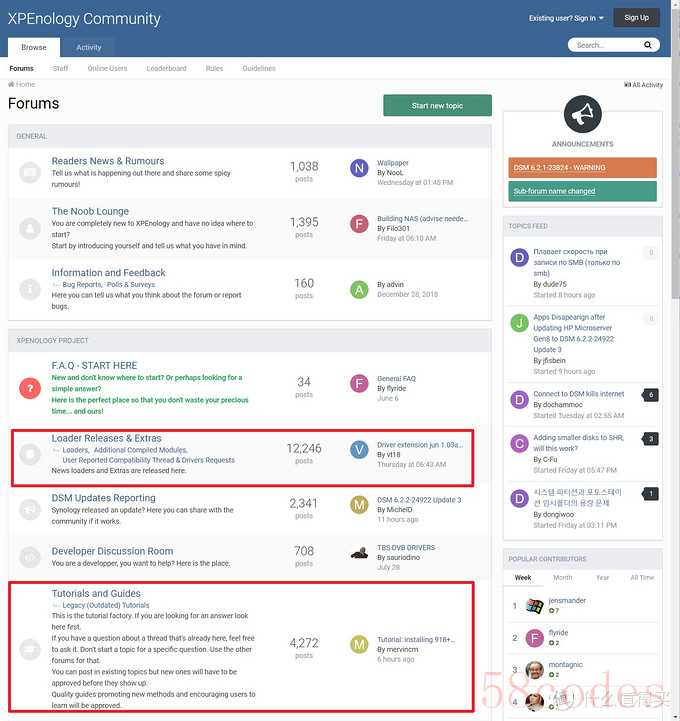Screen dimensions: 680x721
Task: Open Online Users menu item
Action: pyautogui.click(x=107, y=69)
